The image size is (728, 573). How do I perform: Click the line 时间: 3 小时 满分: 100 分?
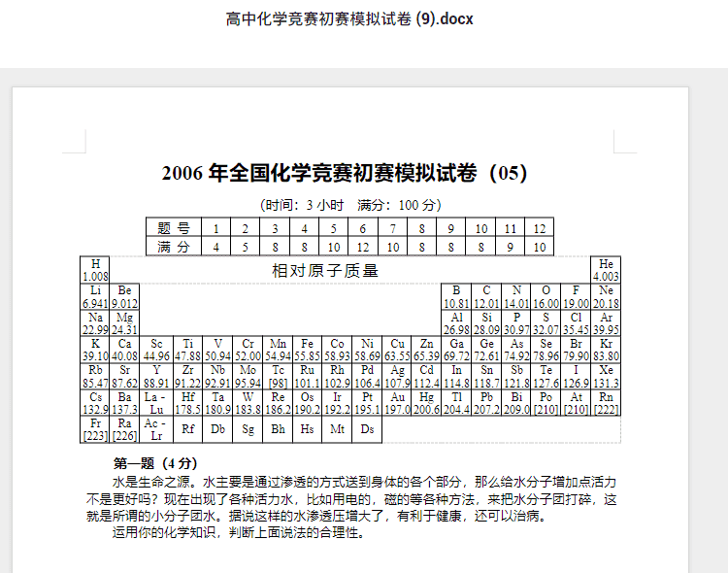click(350, 205)
